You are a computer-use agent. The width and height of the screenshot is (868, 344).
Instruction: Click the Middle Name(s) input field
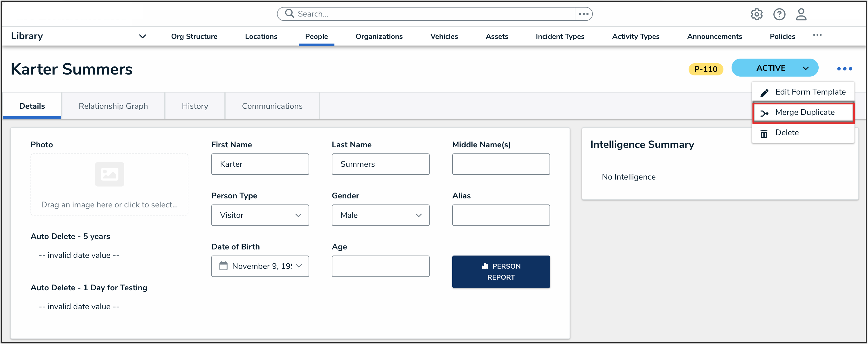click(501, 164)
